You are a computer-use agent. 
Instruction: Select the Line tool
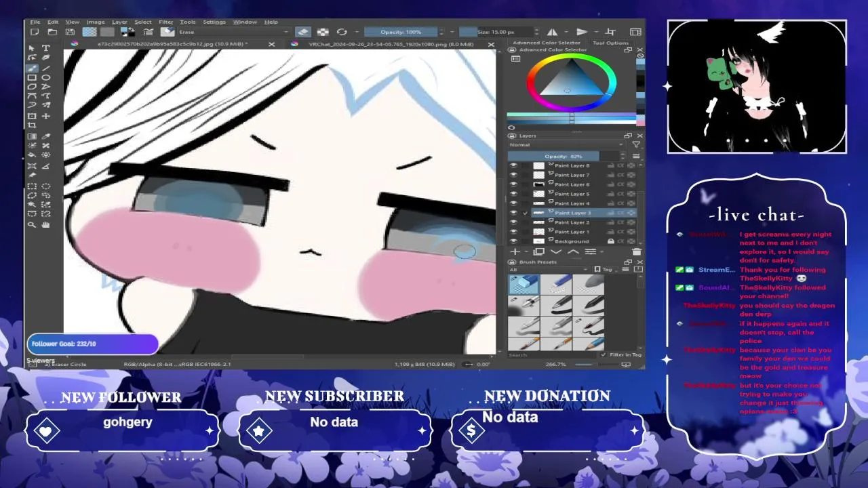coord(46,68)
